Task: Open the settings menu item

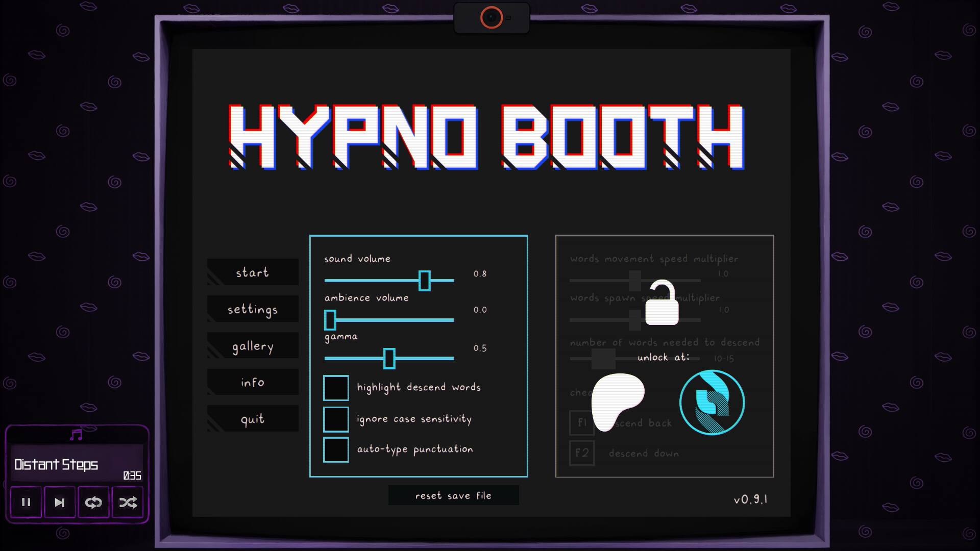Action: (x=253, y=309)
